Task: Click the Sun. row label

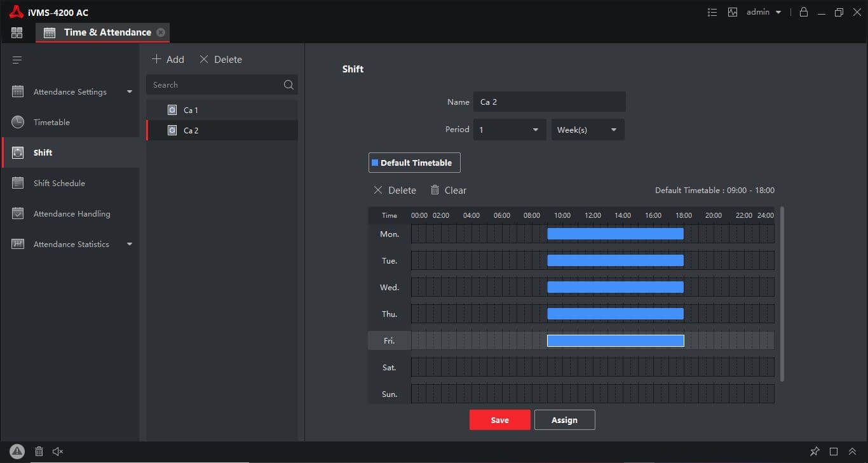Action: [390, 394]
